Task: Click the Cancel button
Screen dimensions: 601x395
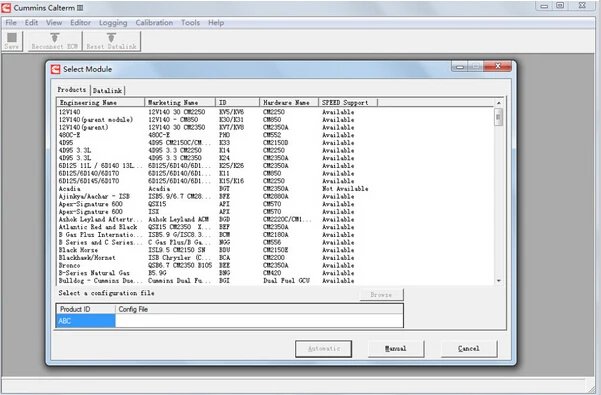Action: [469, 349]
